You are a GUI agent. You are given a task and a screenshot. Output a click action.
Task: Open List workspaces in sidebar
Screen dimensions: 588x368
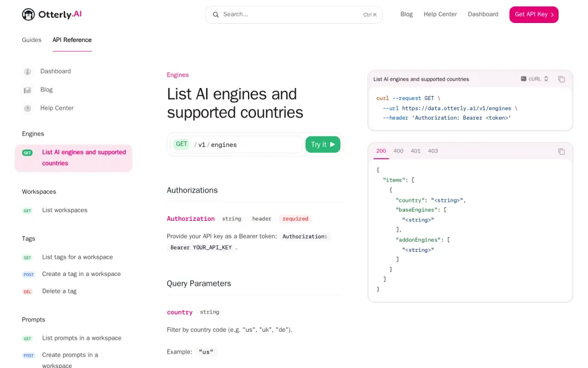[x=64, y=210]
